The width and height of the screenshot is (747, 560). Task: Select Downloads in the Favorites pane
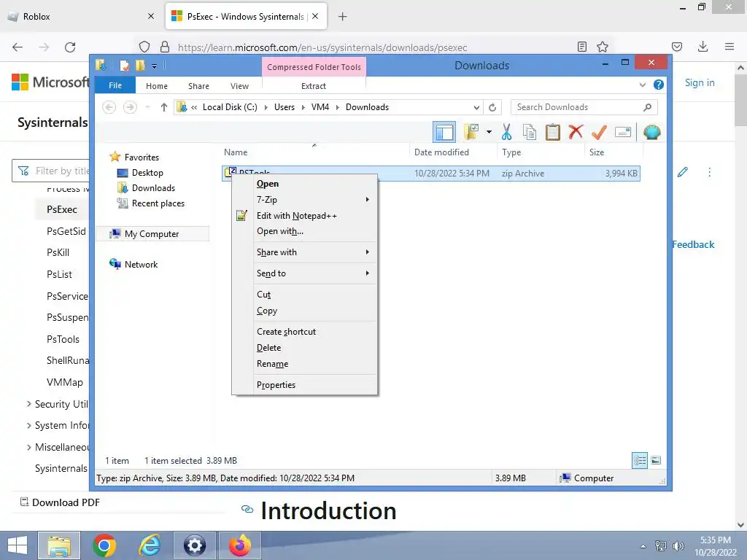coord(153,187)
